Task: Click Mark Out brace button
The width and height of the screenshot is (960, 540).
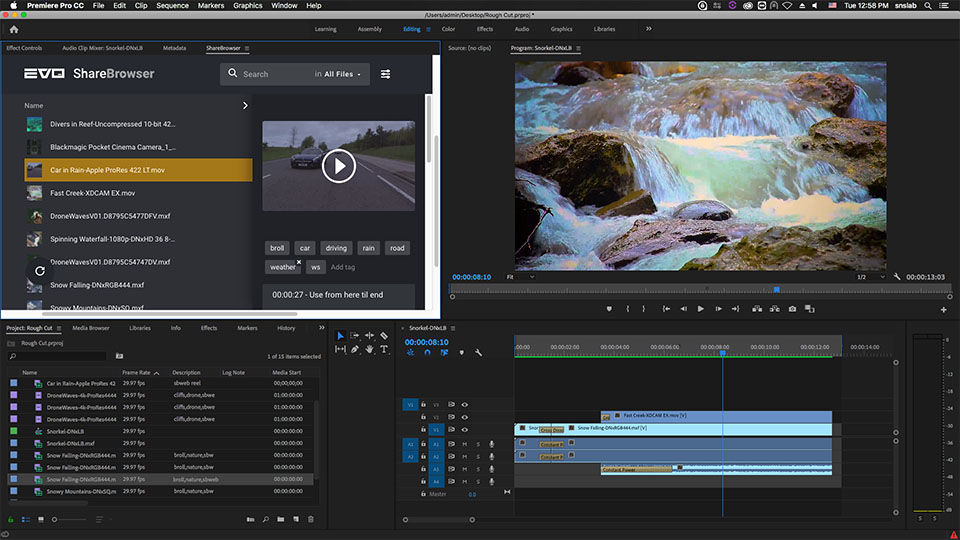Action: click(x=643, y=309)
